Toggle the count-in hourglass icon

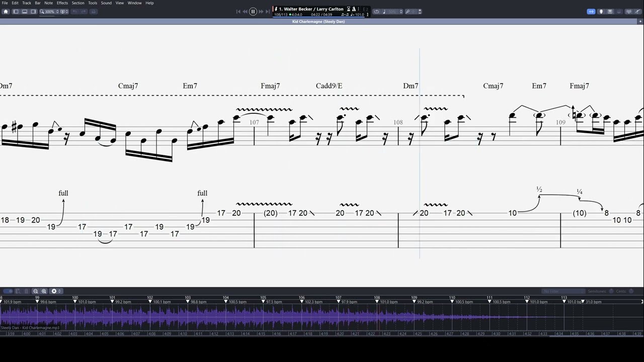point(349,9)
